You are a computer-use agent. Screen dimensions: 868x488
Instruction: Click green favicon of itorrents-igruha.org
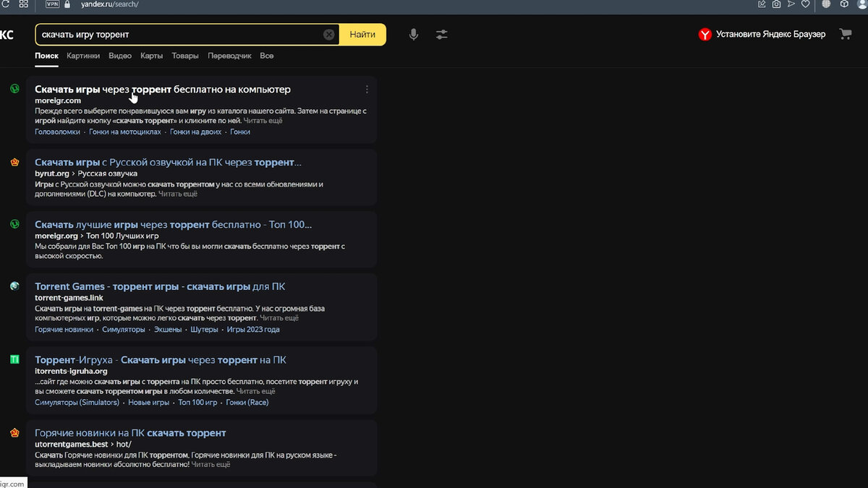14,359
